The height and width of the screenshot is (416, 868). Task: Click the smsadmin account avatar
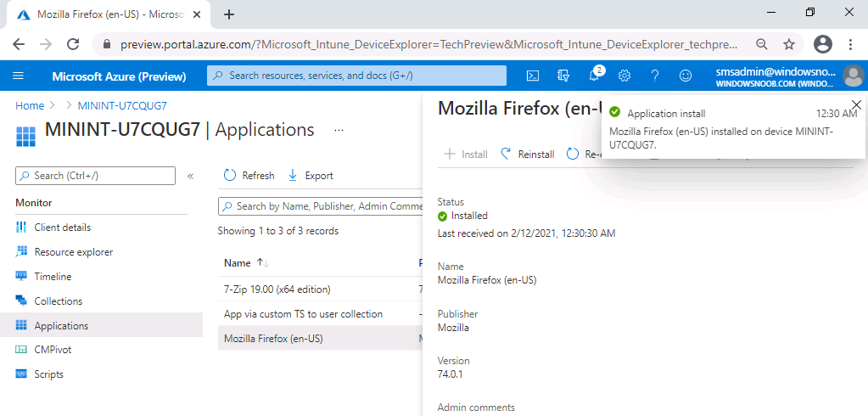pos(853,76)
